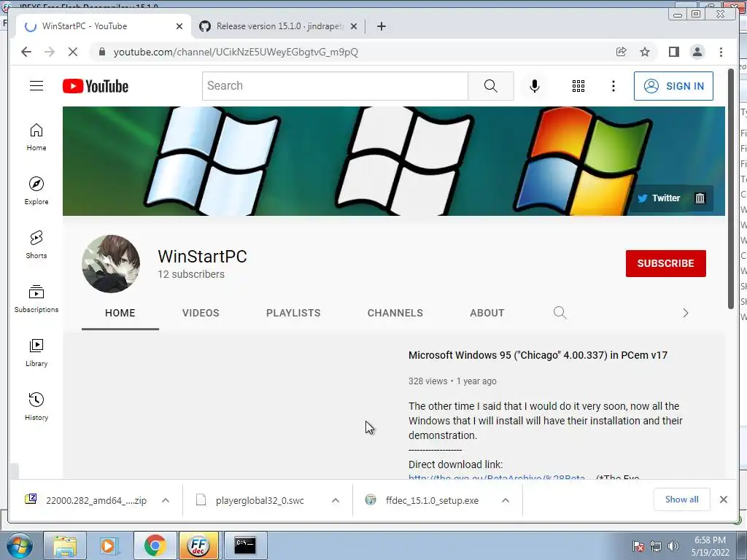Expand options for ffdec_15.1.0_setup.exe download
Screen dimensions: 747x560
[506, 500]
